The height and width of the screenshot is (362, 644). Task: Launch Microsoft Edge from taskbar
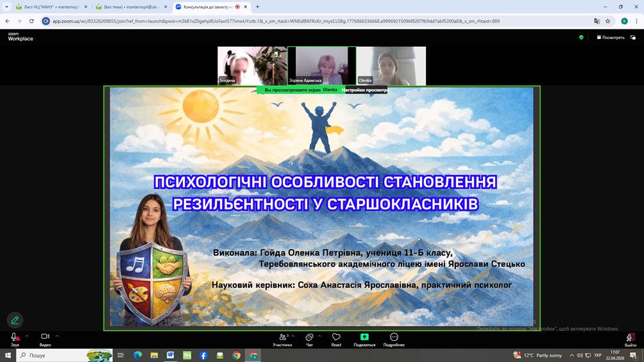coord(138,356)
